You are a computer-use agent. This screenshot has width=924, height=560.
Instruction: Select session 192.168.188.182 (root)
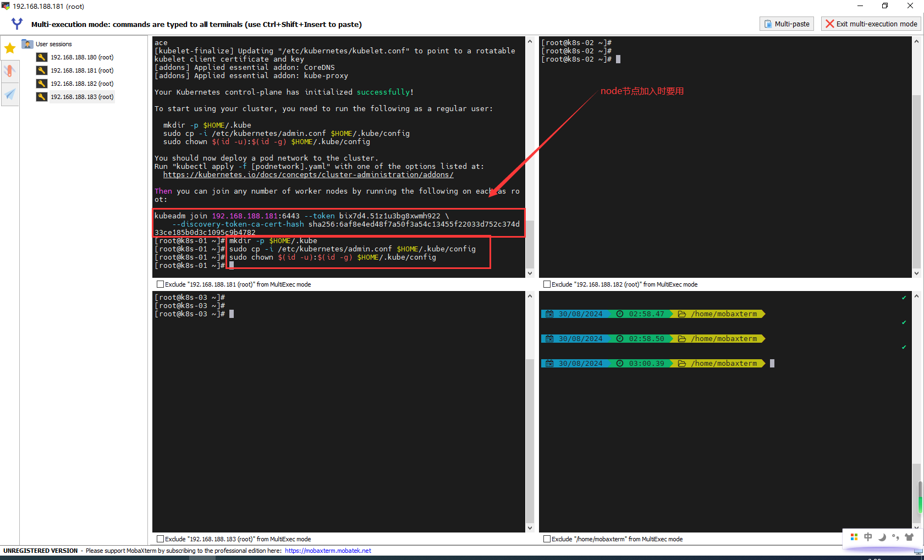coord(82,84)
